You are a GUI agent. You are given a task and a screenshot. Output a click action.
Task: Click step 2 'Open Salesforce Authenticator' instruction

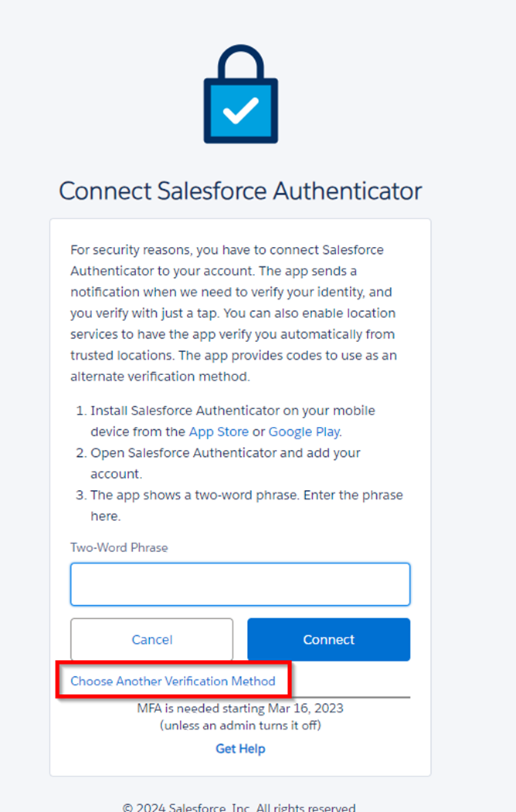pos(225,452)
